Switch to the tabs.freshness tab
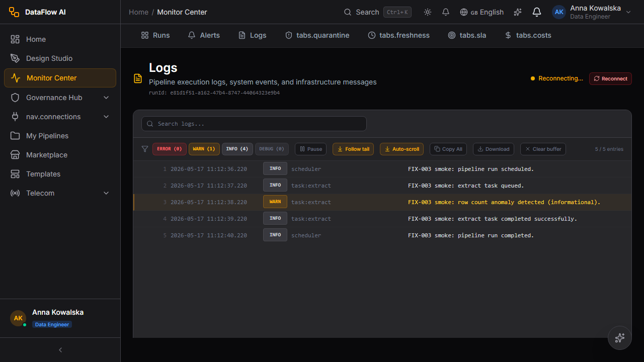644x362 pixels. (399, 35)
